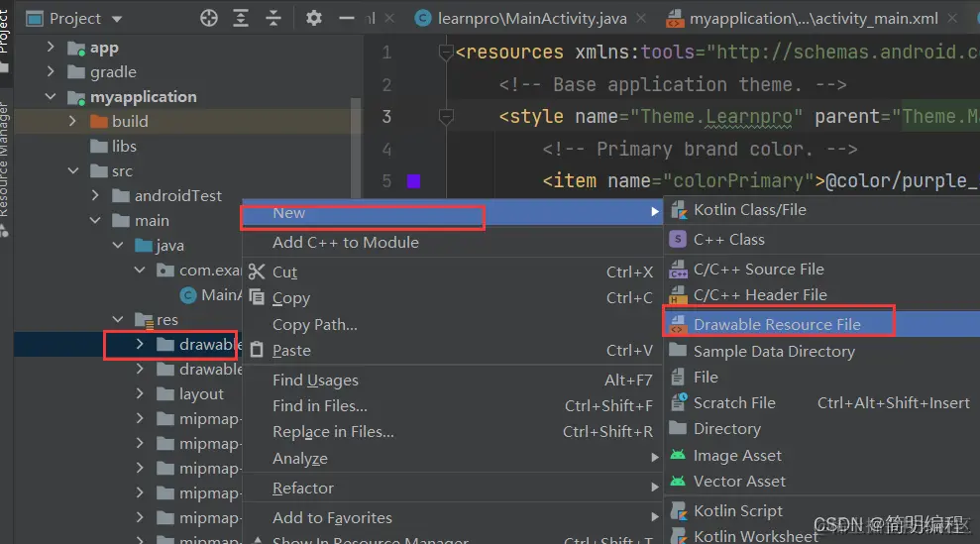Select the com.example package node

(x=199, y=271)
